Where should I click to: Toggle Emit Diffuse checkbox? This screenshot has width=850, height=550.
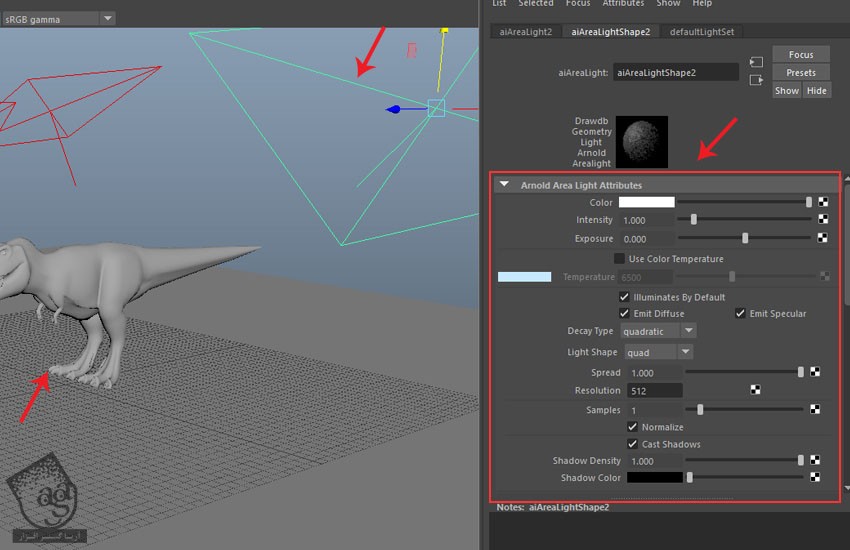pyautogui.click(x=624, y=313)
